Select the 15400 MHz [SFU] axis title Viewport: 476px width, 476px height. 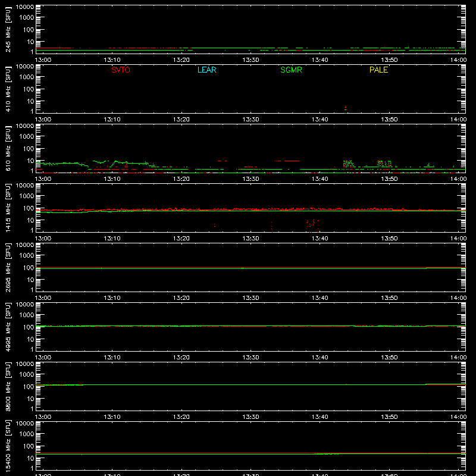(8, 446)
